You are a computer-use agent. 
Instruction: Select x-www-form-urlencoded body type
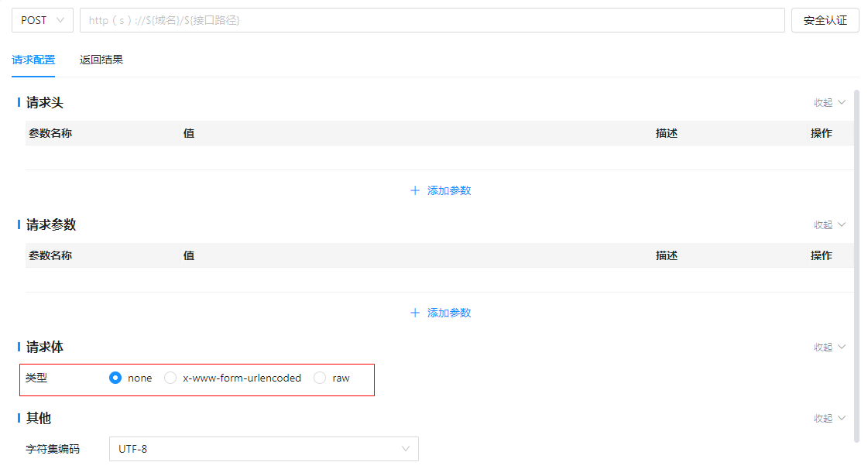click(x=171, y=378)
